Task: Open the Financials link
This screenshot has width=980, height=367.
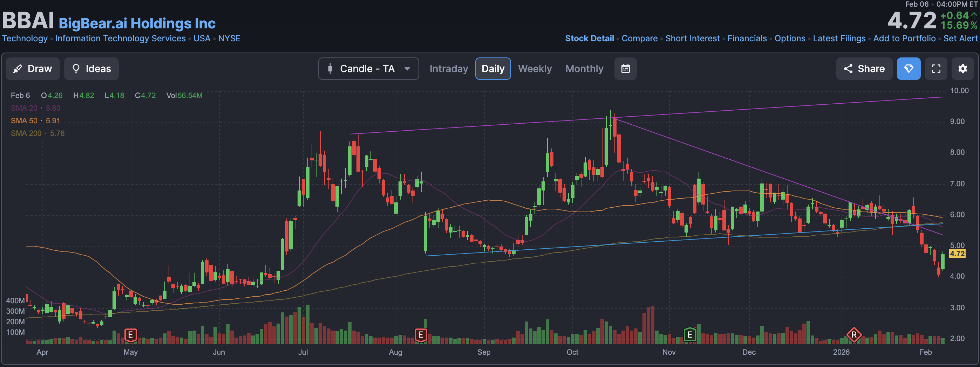Action: click(747, 39)
